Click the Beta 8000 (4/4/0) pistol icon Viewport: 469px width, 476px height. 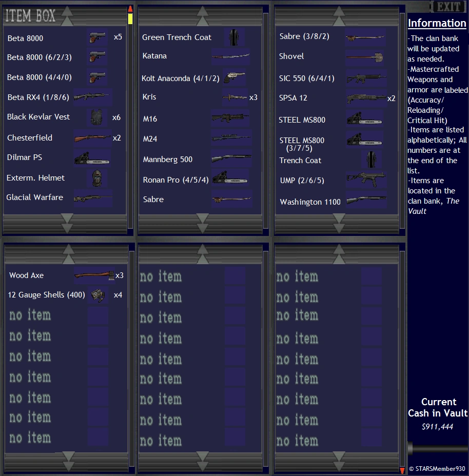tap(97, 77)
